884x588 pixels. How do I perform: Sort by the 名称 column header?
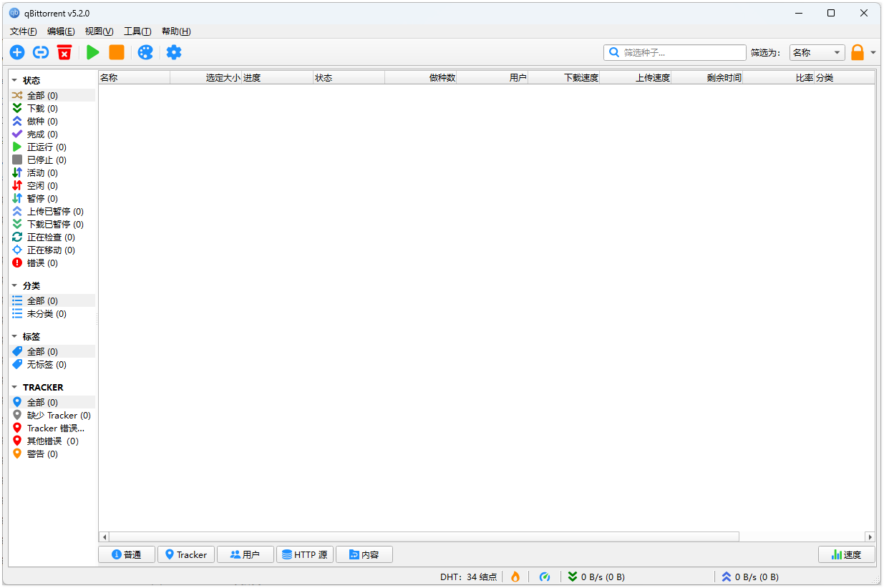134,77
